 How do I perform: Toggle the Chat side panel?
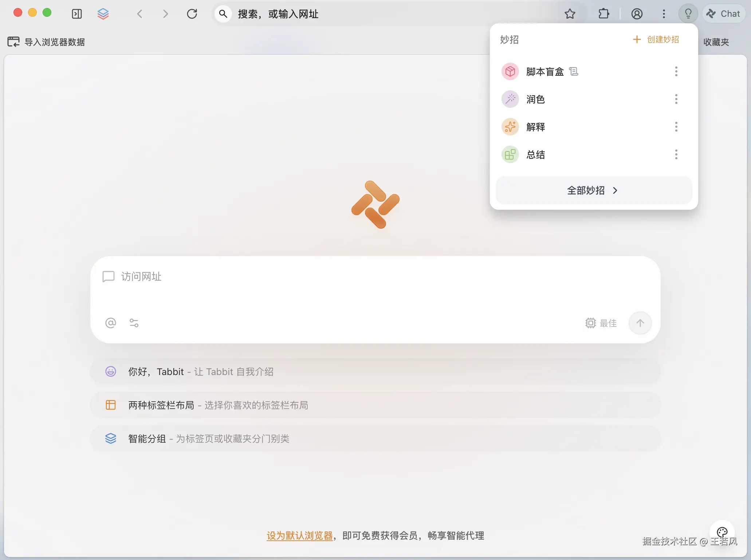(x=723, y=14)
